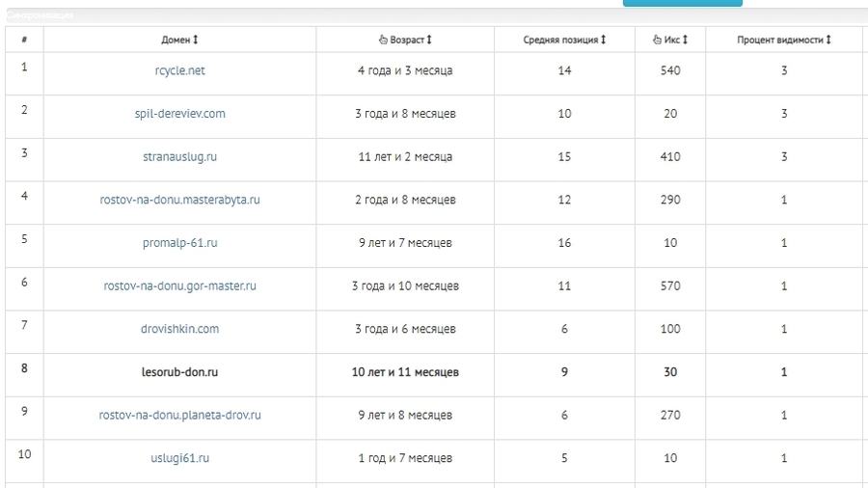Select age '1 год и 7 месяцев'
The image size is (868, 488).
tap(405, 458)
